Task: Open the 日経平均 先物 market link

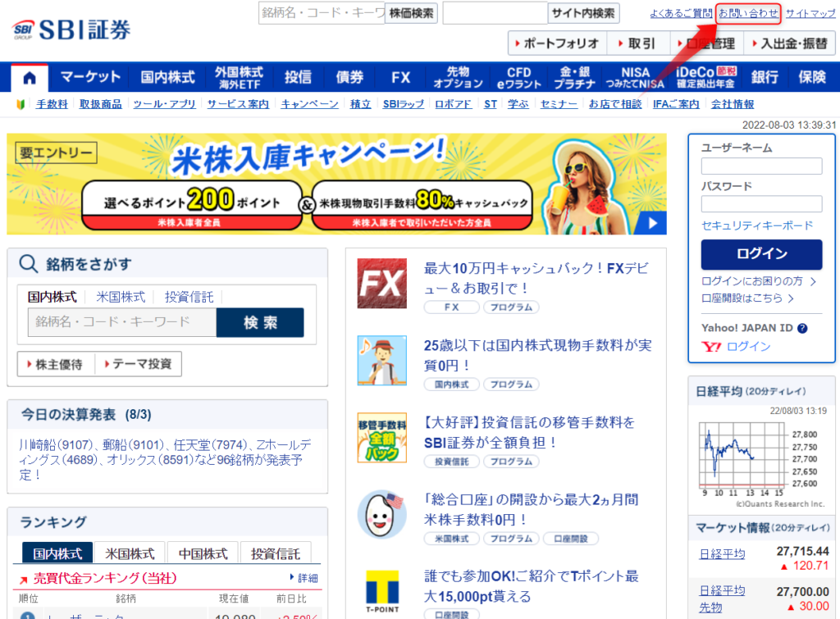Action: click(722, 599)
